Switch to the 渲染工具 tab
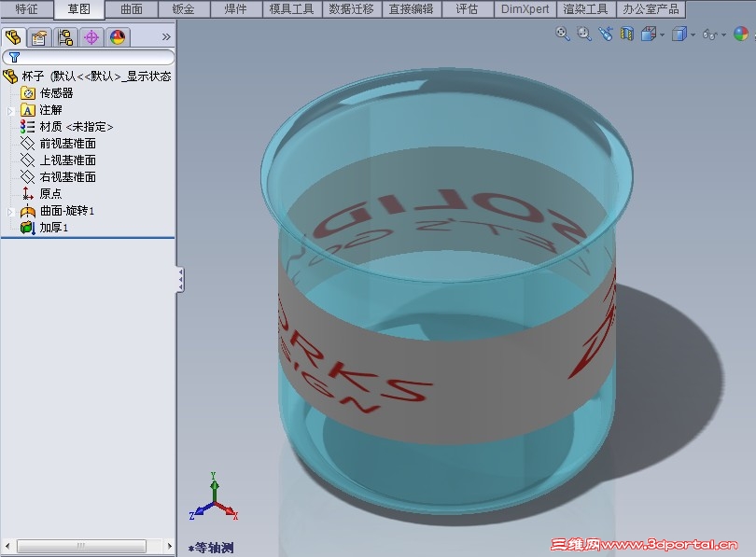756x557 pixels. tap(585, 9)
